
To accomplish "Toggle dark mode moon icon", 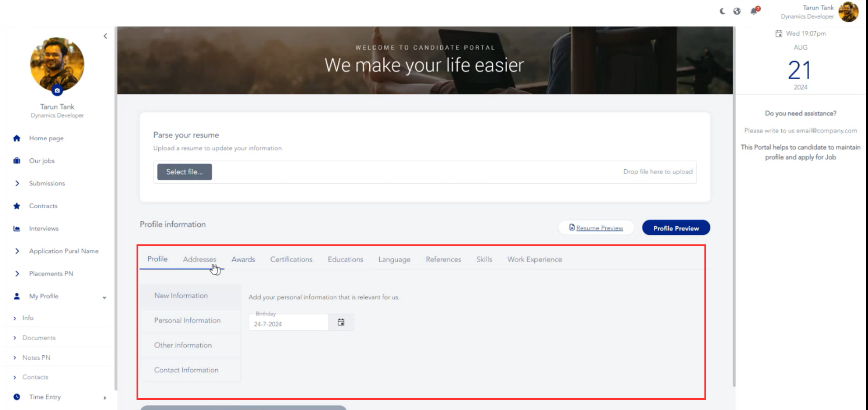I will 722,11.
